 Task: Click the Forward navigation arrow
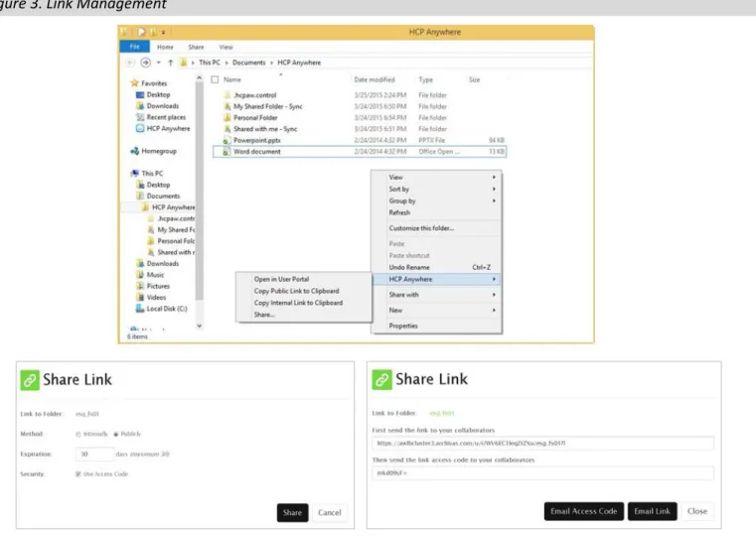tap(145, 63)
